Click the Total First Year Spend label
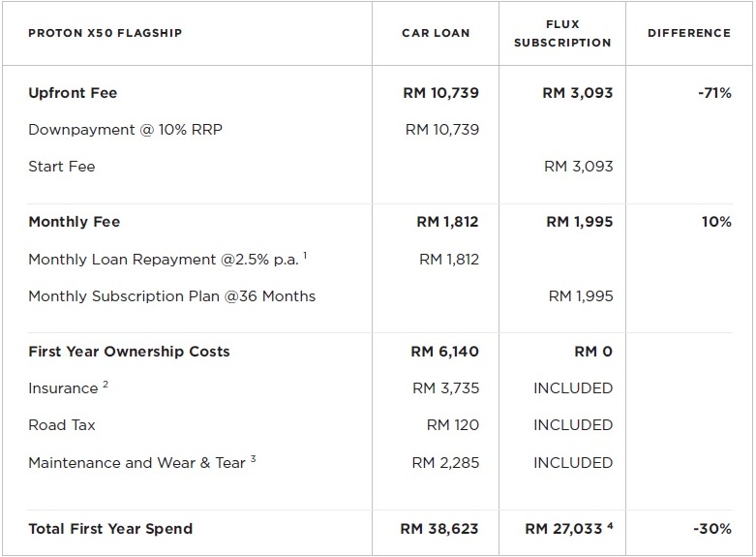 click(110, 529)
